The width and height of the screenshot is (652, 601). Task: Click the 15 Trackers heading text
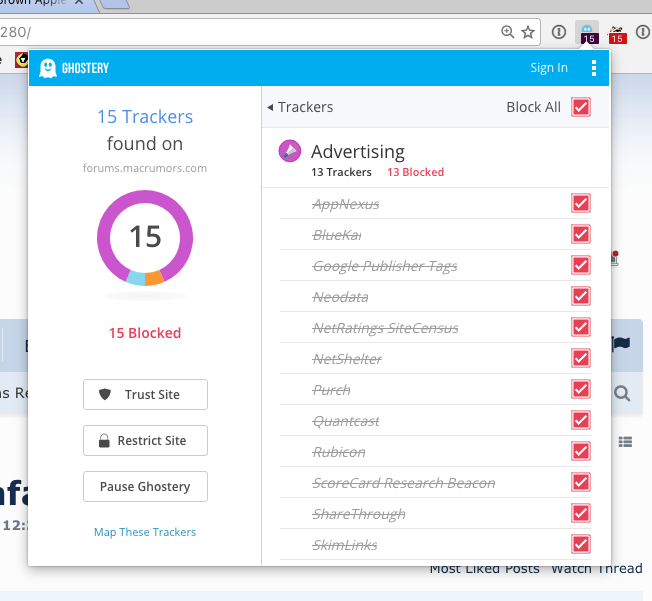tap(145, 117)
